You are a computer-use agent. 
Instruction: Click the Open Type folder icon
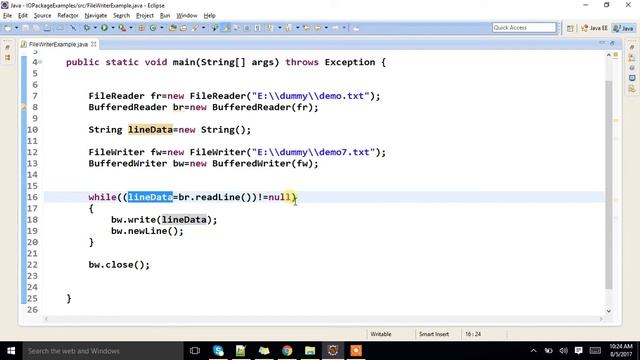[x=172, y=28]
